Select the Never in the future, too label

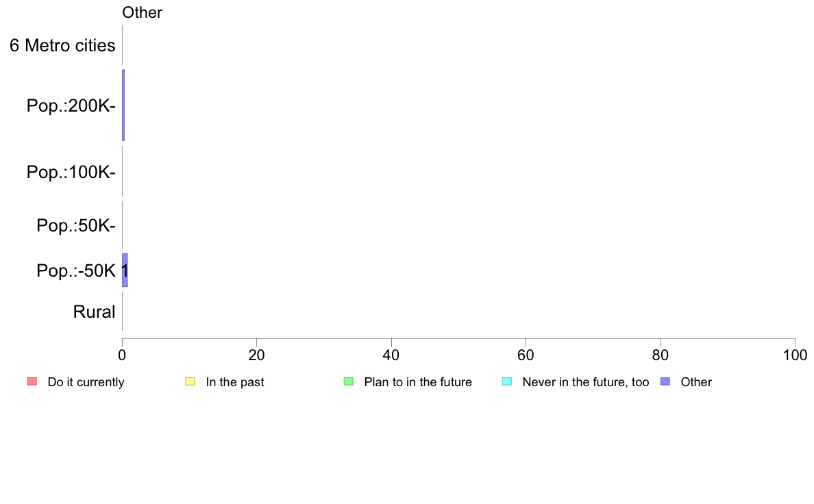(586, 382)
